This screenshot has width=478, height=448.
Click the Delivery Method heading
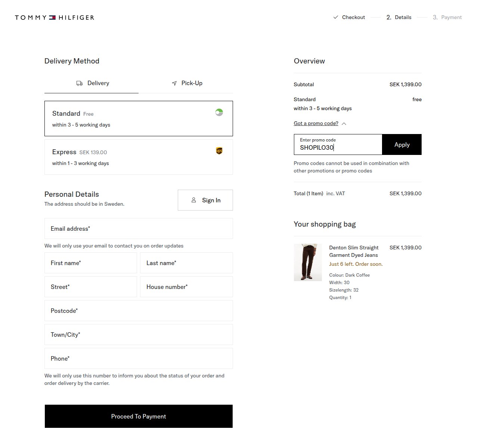(x=72, y=61)
